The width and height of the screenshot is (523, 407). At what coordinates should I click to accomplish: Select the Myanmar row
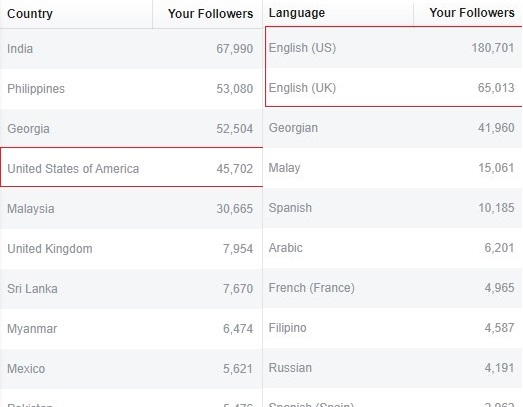(131, 329)
